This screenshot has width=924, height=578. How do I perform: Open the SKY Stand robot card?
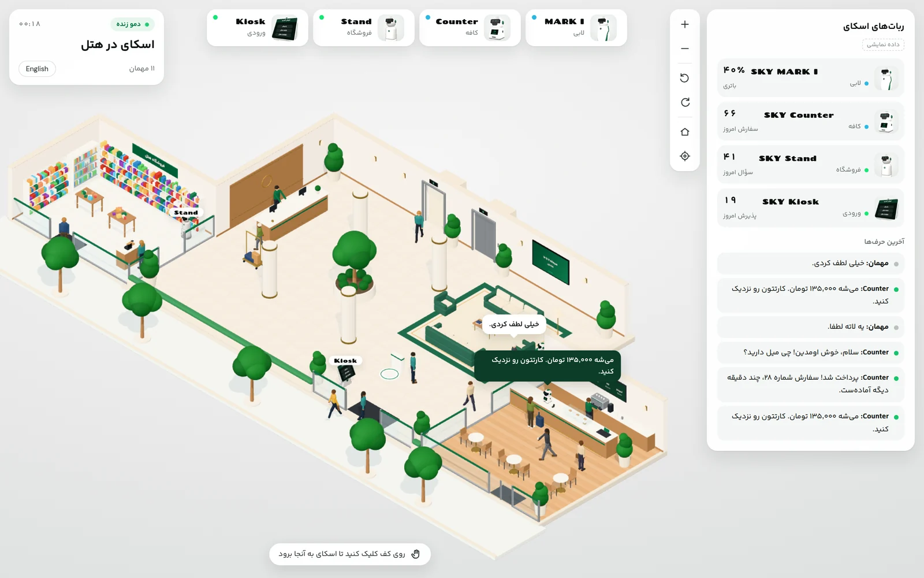[x=811, y=165]
